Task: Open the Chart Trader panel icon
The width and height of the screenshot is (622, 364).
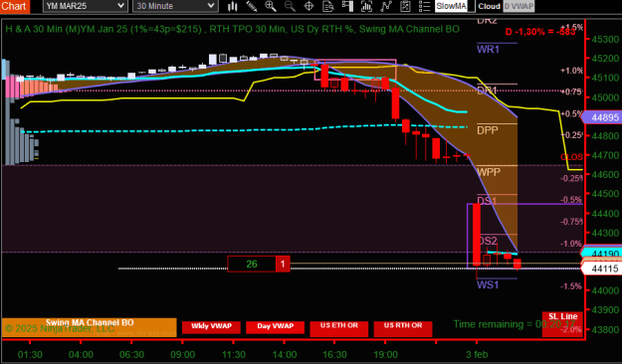Action: [347, 6]
